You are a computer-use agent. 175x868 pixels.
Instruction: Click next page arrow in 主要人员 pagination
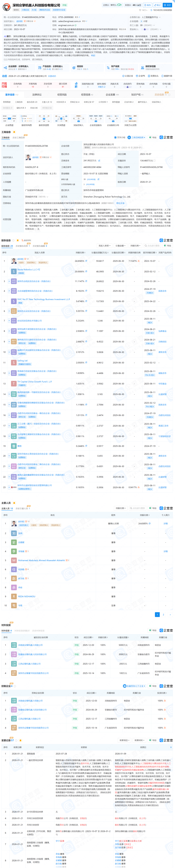pyautogui.click(x=170, y=615)
